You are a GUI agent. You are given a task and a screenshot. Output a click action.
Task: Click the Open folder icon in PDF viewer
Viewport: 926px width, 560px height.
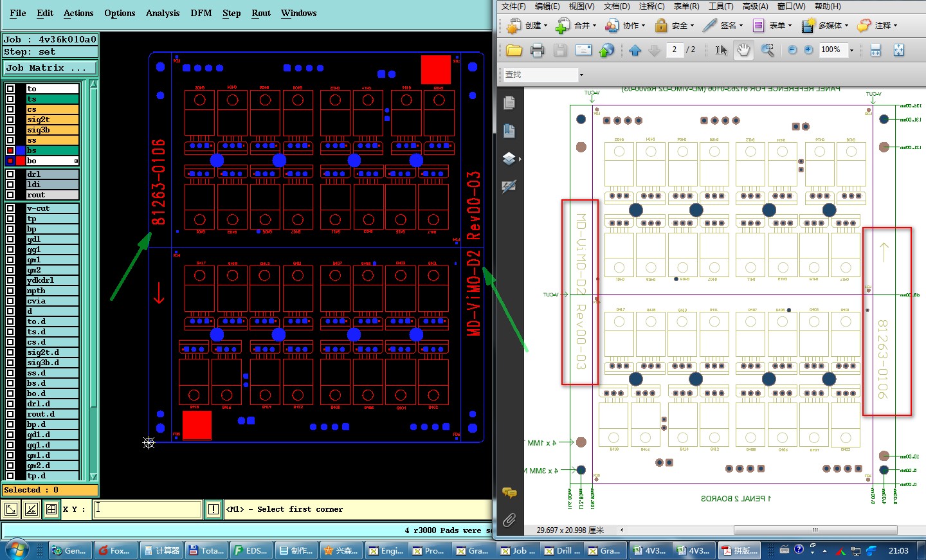(x=514, y=50)
